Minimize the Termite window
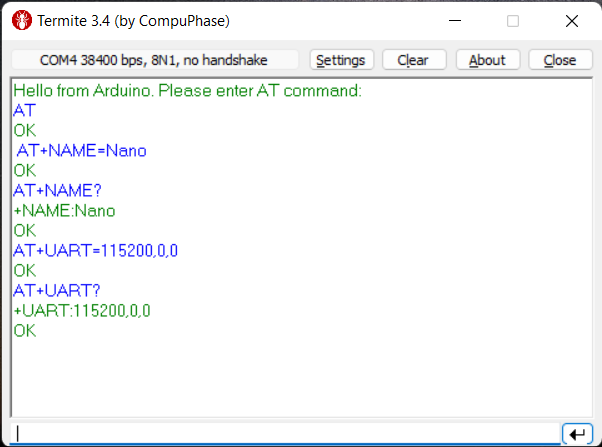Viewport: 602px width, 447px height. pyautogui.click(x=455, y=21)
